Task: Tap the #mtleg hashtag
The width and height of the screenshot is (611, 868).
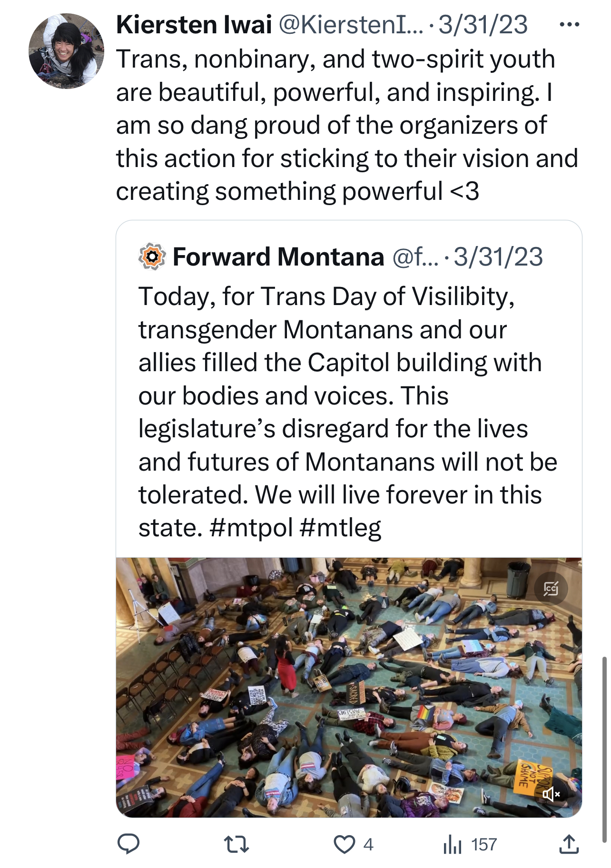Action: tap(341, 527)
